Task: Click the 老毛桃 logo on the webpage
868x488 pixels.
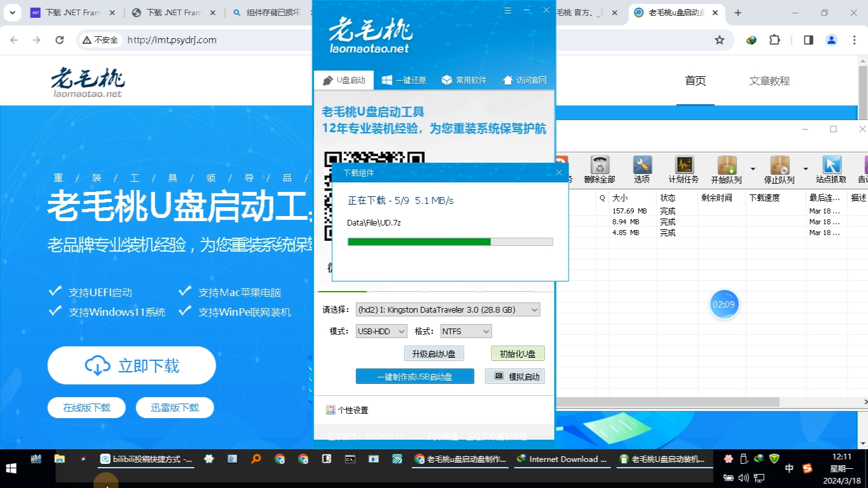Action: (88, 83)
